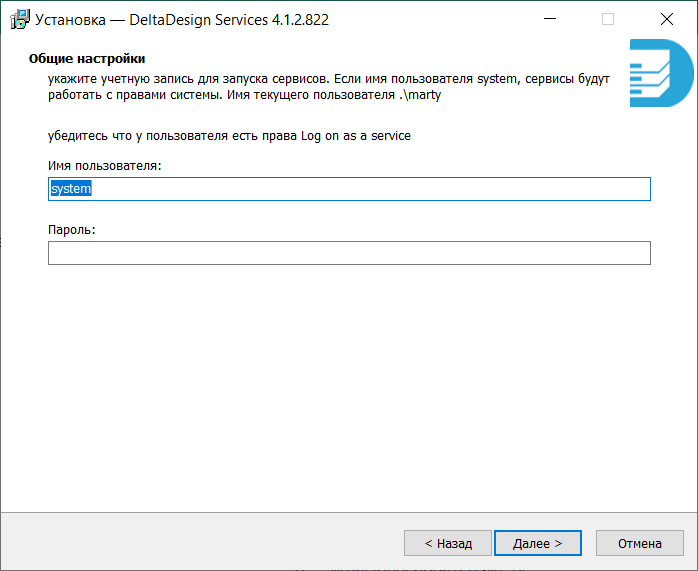
Task: Click into the Пароль password field
Action: pyautogui.click(x=349, y=253)
